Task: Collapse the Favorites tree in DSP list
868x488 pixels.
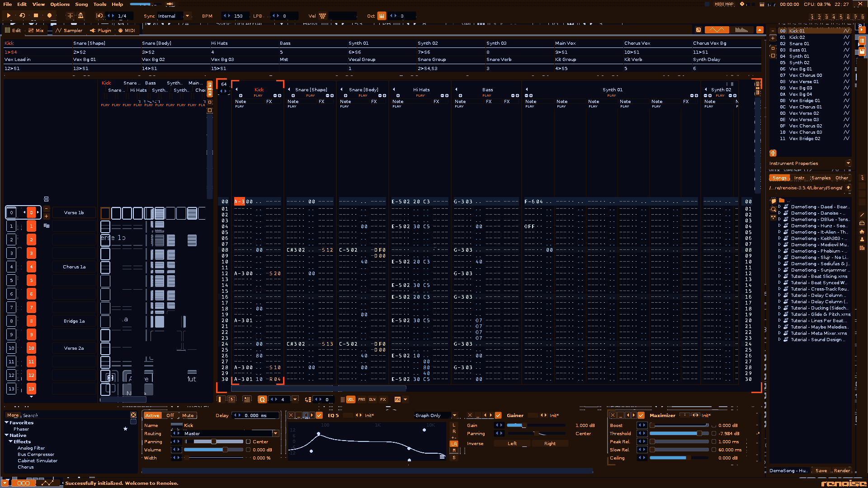Action: coord(7,422)
